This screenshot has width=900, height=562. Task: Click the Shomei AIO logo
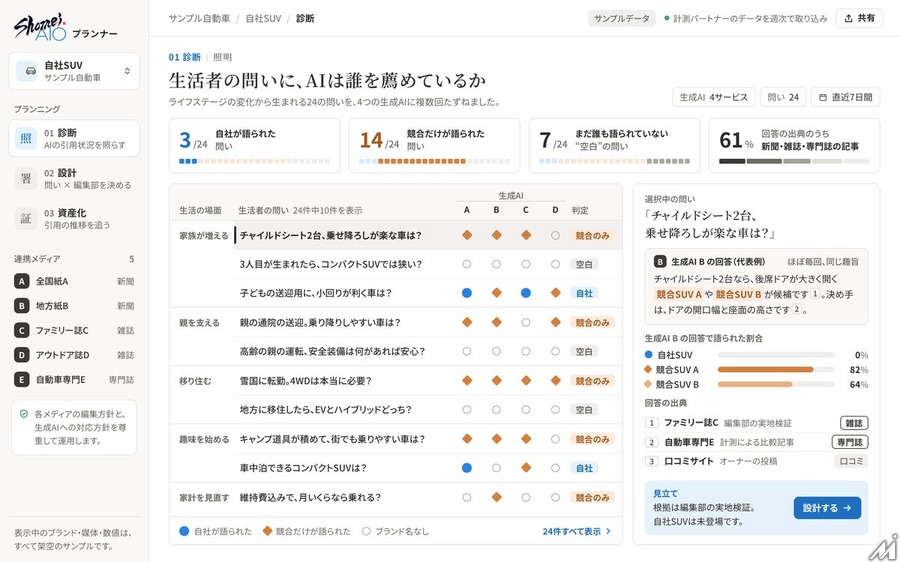(40, 26)
